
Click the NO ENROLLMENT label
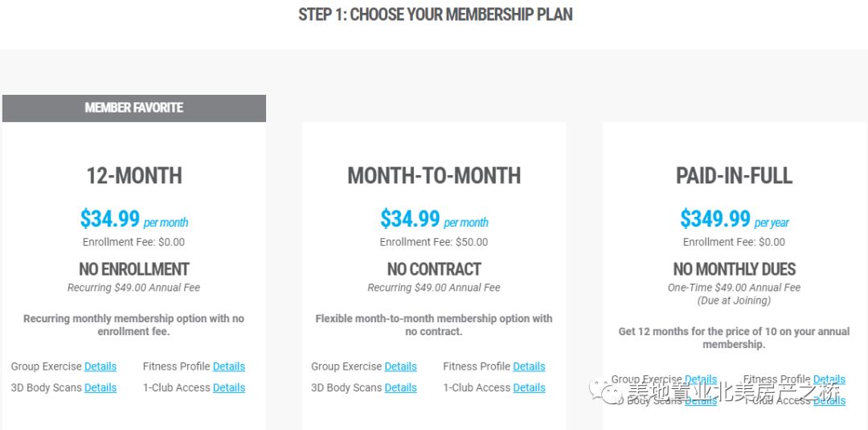tap(134, 269)
